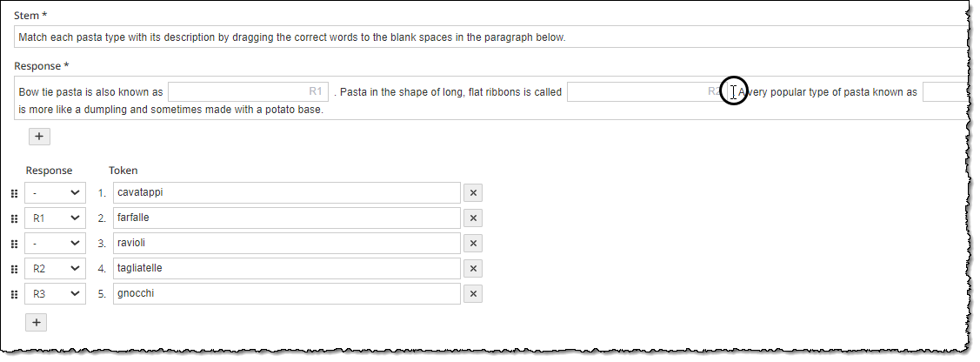Viewport: 980px width, 362px height.
Task: Click the R1 blank response box
Action: point(248,92)
